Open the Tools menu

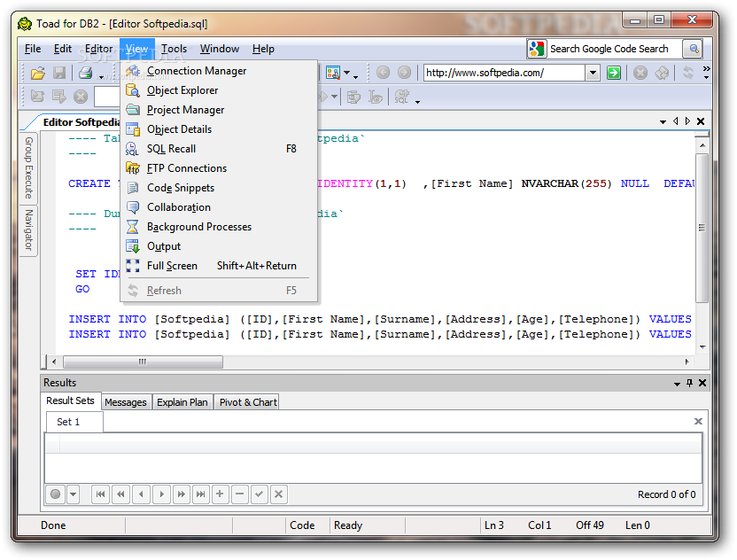click(x=174, y=49)
